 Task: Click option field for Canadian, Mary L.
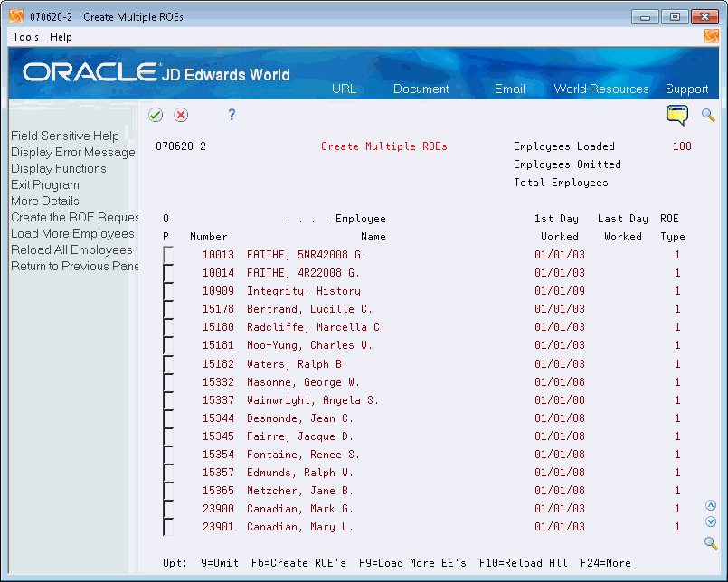(168, 527)
